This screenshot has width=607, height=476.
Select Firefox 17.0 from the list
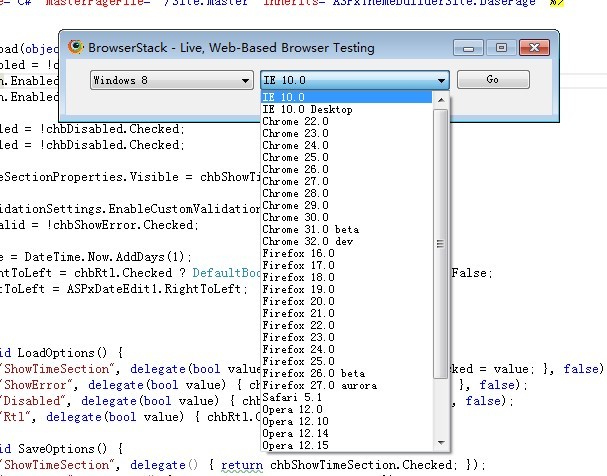point(346,265)
